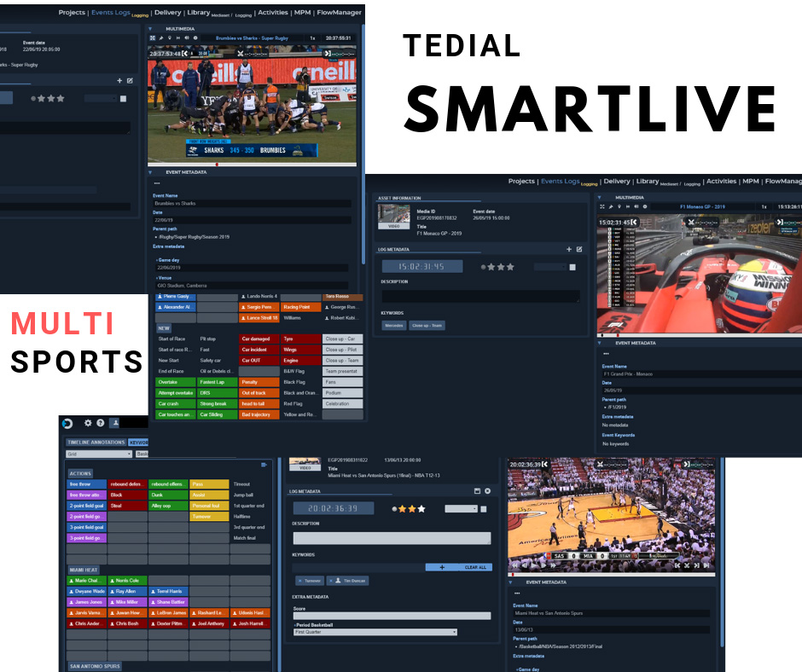
Task: Toggle the Car damaged keyword
Action: pos(259,339)
